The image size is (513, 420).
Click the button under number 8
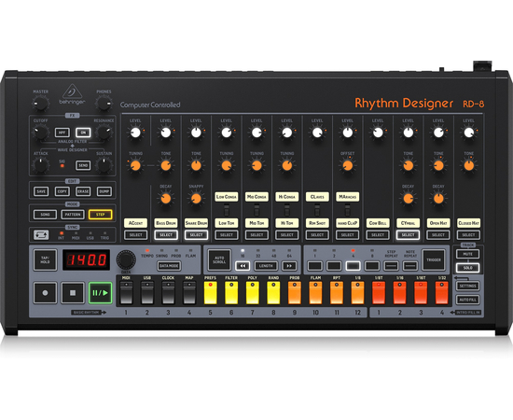[372, 266]
